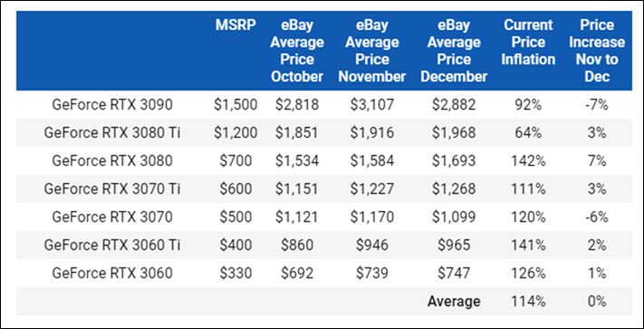Image resolution: width=644 pixels, height=329 pixels.
Task: Select the GeForce RTX 3060 Ti row label
Action: 112,245
